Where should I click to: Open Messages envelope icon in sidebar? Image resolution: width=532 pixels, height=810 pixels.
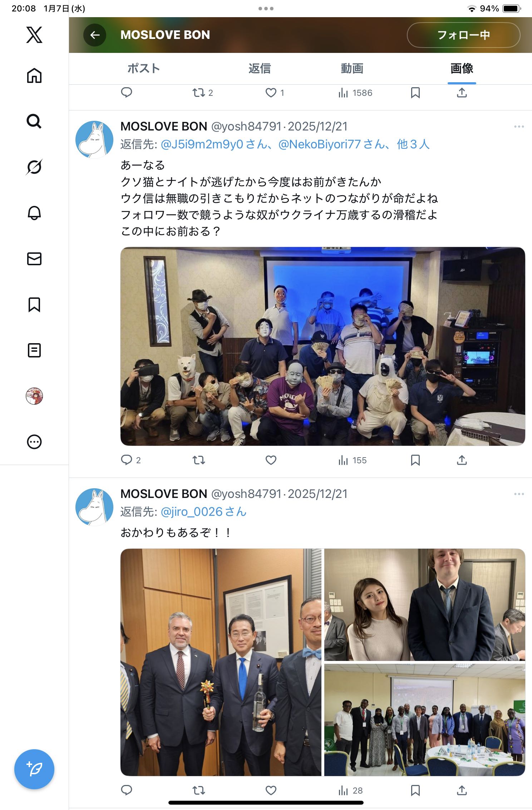tap(34, 258)
